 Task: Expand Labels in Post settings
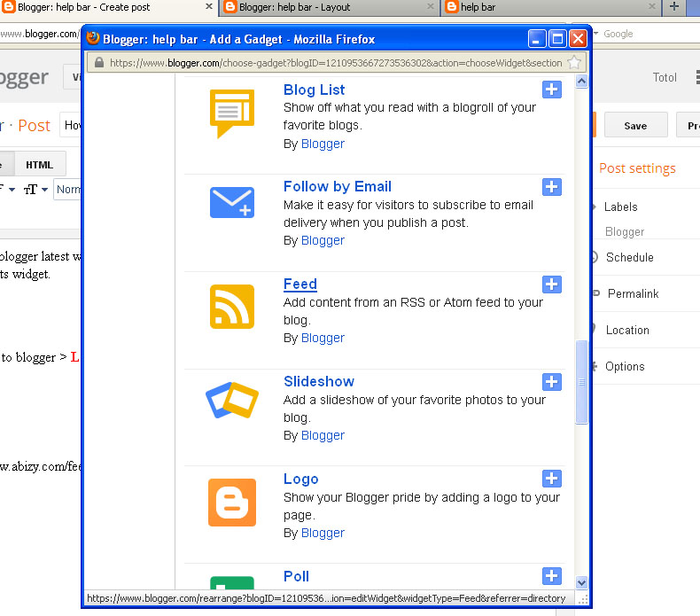click(x=620, y=207)
